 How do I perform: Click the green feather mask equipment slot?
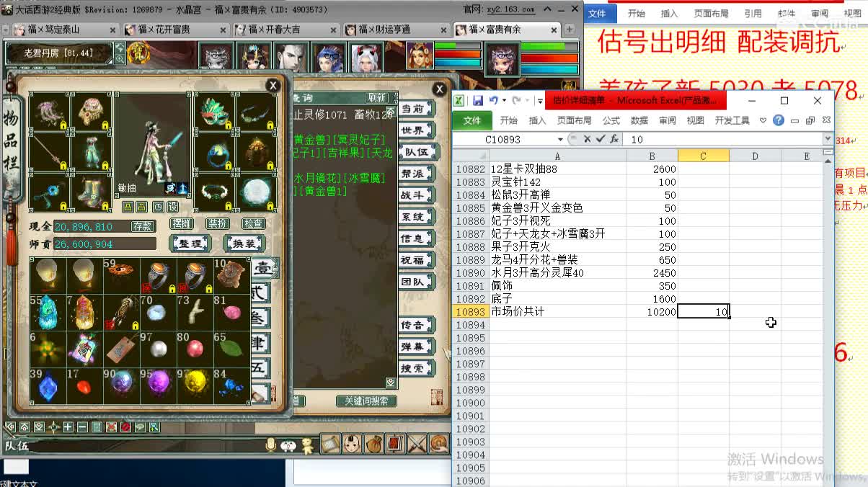pyautogui.click(x=214, y=112)
